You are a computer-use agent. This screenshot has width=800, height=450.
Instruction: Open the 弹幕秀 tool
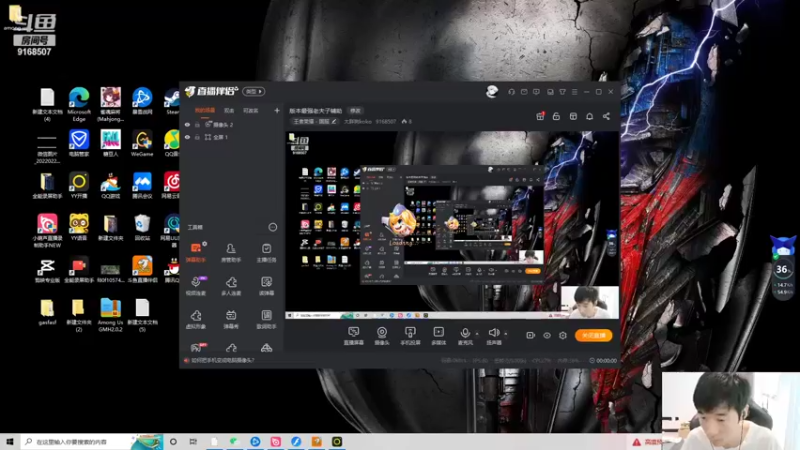(231, 319)
